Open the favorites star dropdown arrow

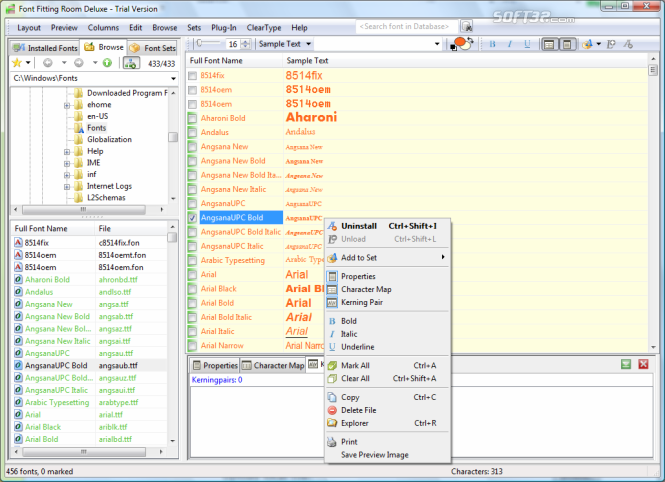pos(28,63)
